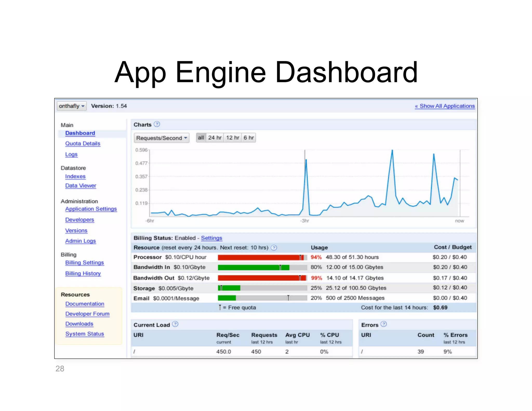Click the Req/Sec column header
This screenshot has height=411, width=532.
point(228,335)
